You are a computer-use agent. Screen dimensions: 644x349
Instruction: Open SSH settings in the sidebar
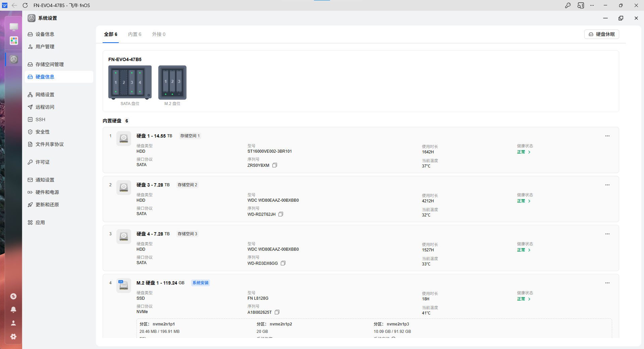pos(59,119)
